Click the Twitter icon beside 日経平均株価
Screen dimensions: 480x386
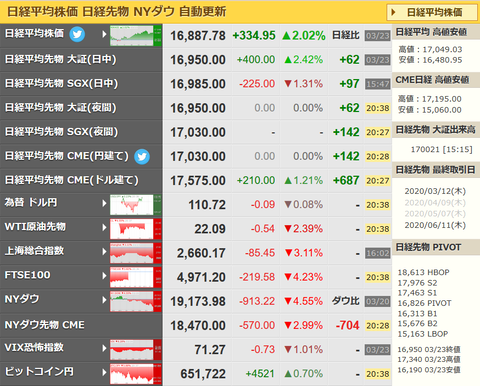77,34
